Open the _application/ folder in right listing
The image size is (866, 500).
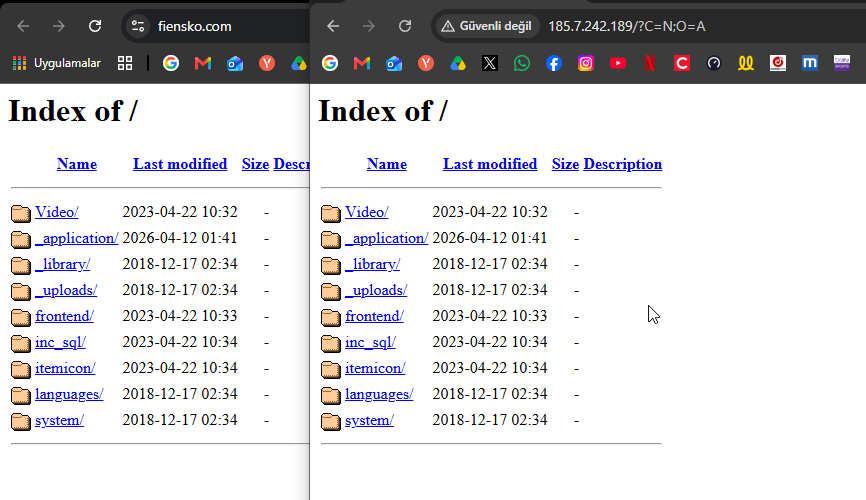pyautogui.click(x=387, y=238)
